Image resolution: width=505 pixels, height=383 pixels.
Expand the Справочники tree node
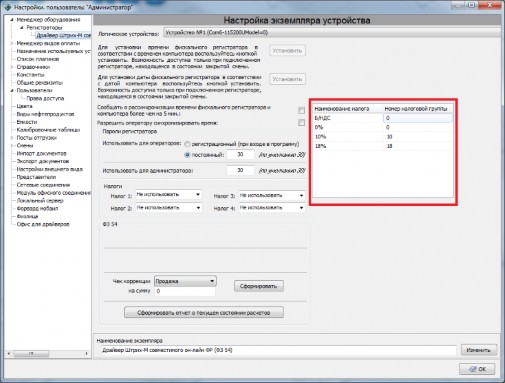pos(12,67)
